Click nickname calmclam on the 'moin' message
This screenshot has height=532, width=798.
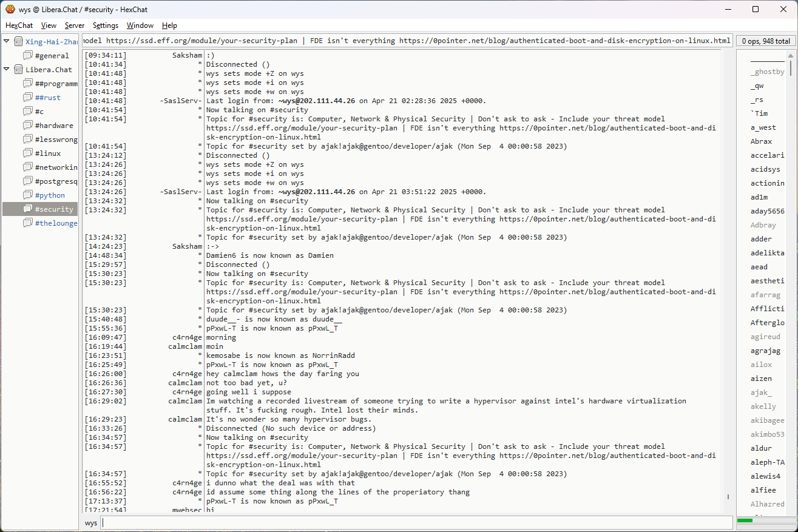(x=185, y=346)
